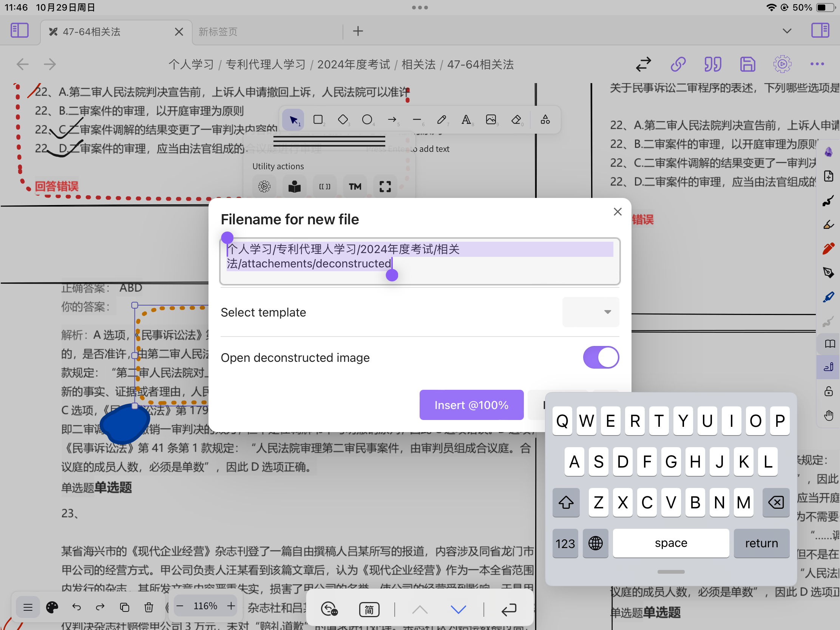Expand the tab list chevron
The height and width of the screenshot is (630, 840).
(x=787, y=31)
